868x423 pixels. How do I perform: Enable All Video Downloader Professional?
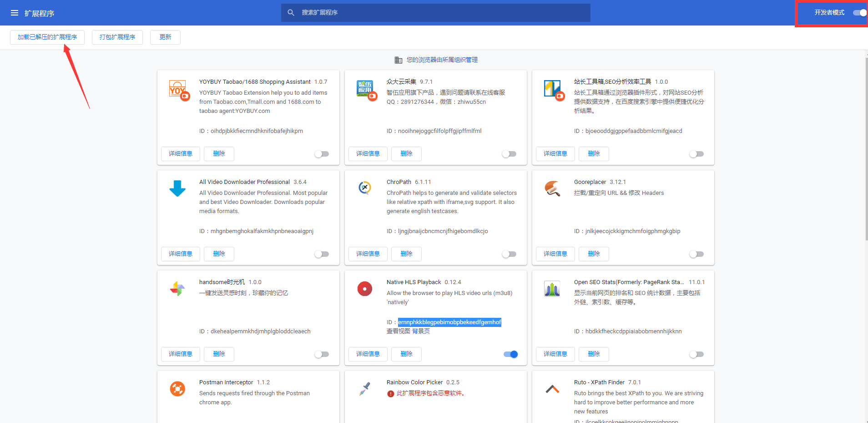(322, 254)
